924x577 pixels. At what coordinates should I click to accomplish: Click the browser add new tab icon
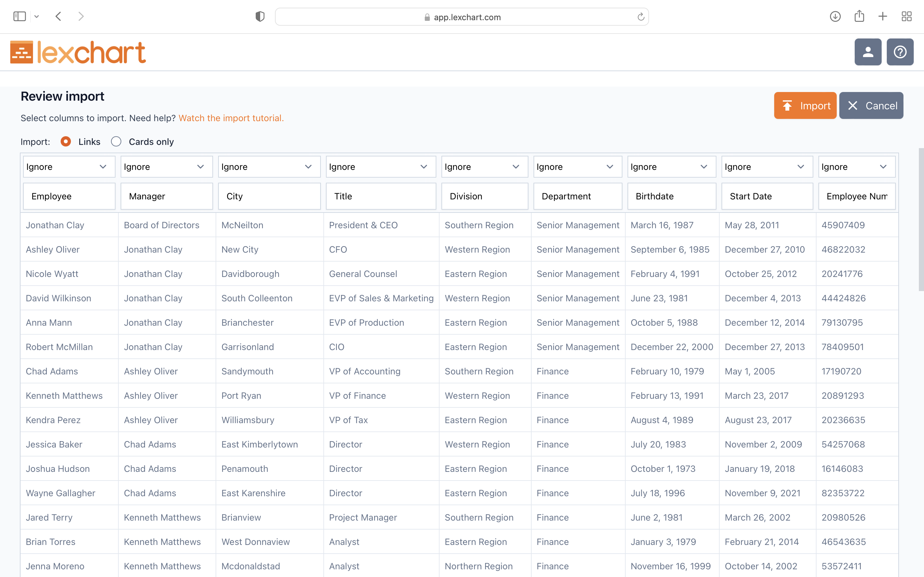pos(883,17)
